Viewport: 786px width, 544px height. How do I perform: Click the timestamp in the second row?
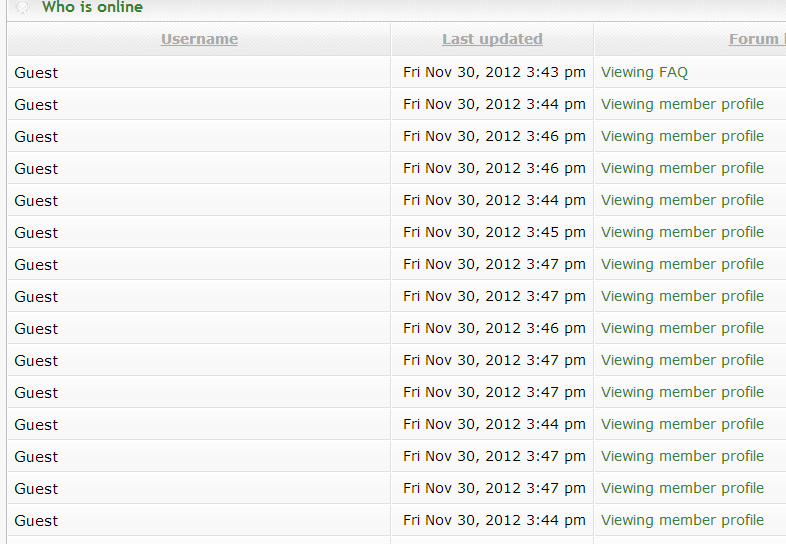[494, 104]
